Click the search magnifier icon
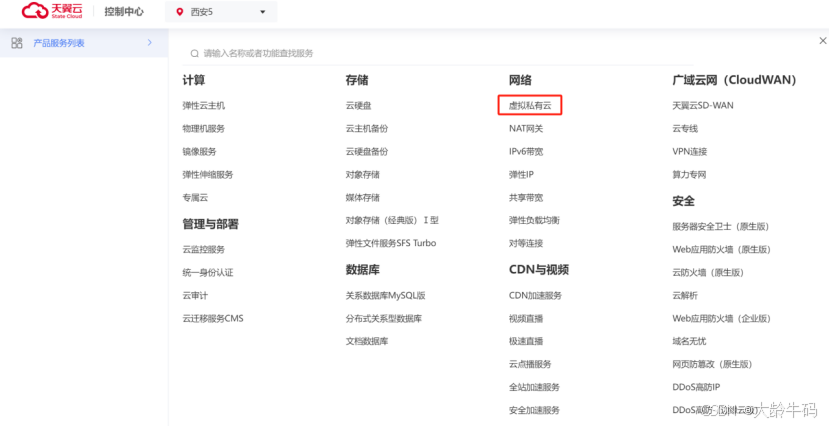This screenshot has height=426, width=829. (x=195, y=53)
